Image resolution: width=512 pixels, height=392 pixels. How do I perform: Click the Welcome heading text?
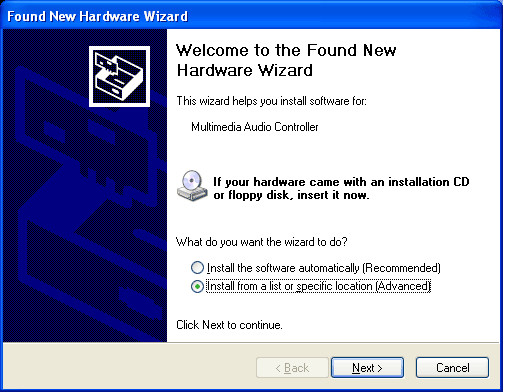(286, 60)
